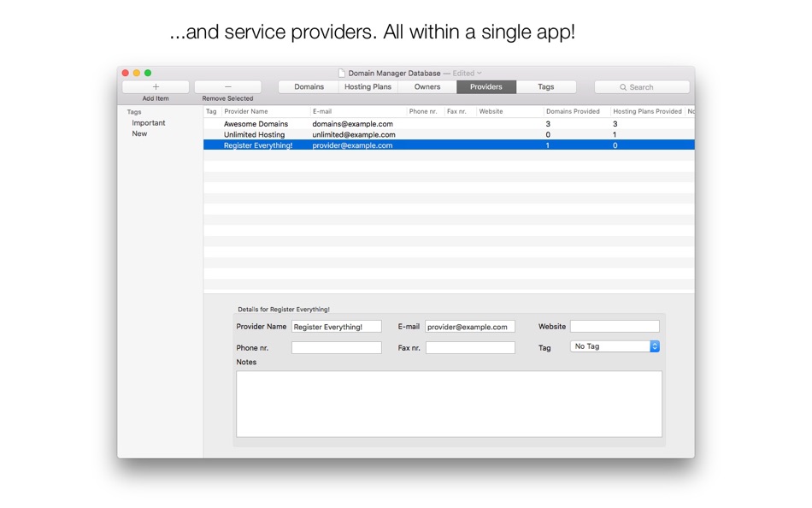Open the Tags tab
812x508 pixels.
tap(546, 87)
